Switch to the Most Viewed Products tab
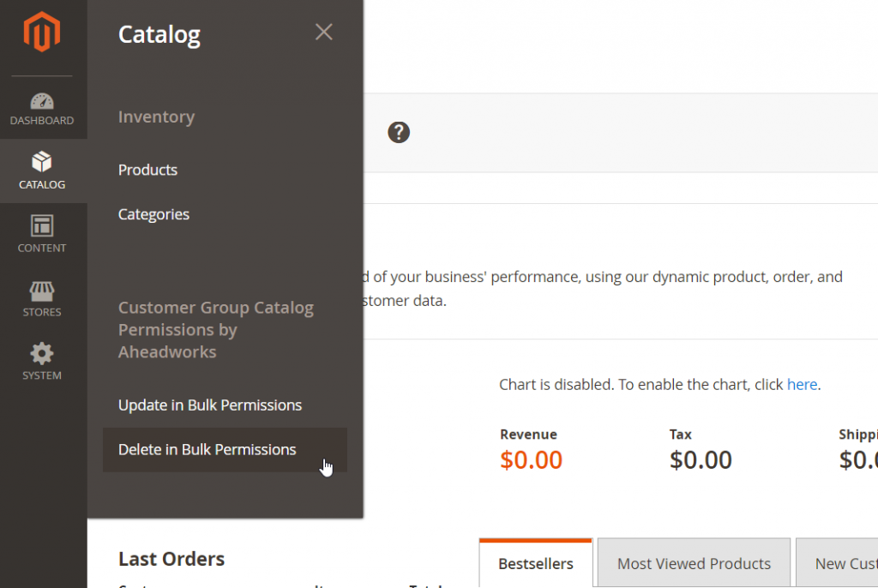Viewport: 878px width, 588px height. coord(694,563)
